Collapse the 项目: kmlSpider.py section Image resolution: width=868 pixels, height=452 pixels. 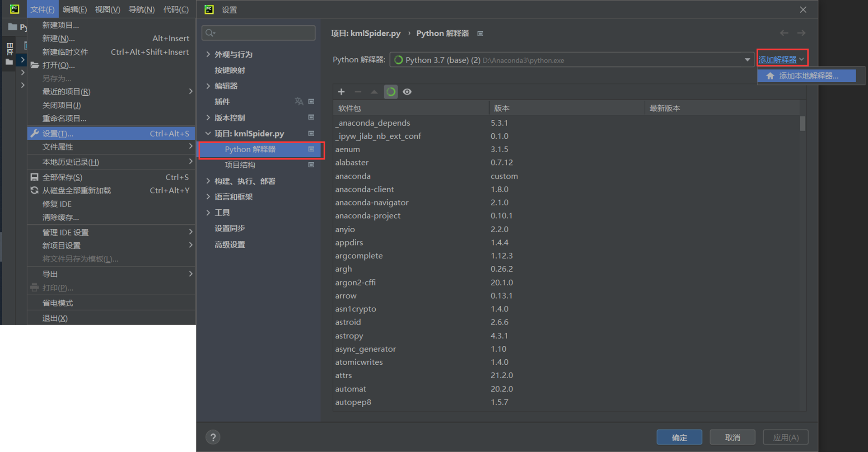click(208, 133)
